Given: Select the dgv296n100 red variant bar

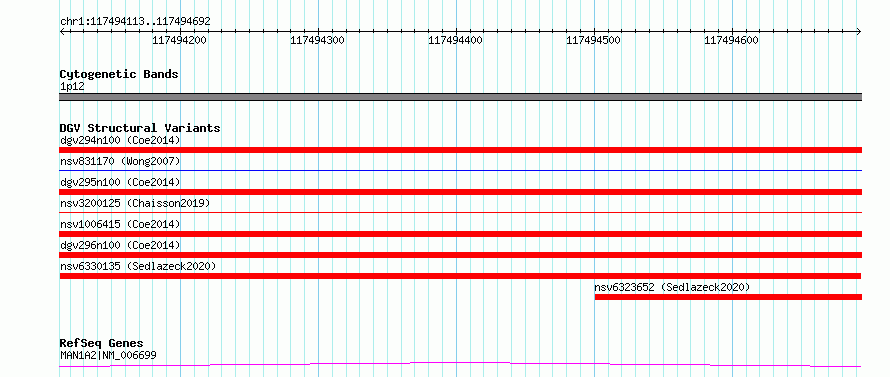Looking at the screenshot, I should (x=461, y=255).
